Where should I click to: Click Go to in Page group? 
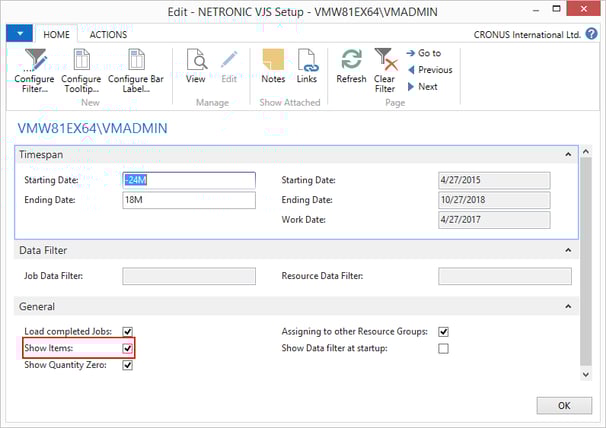click(x=424, y=53)
